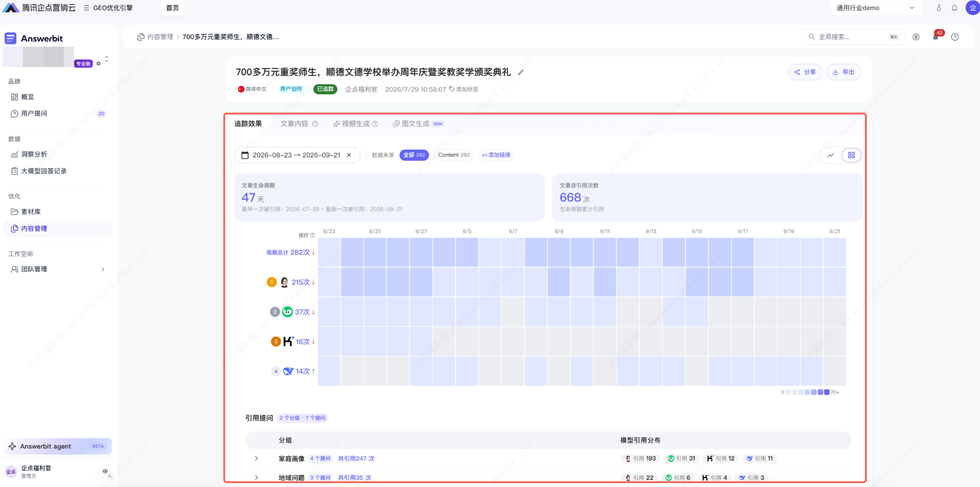
Task: Expand the 家庭画像 group row
Action: point(256,458)
